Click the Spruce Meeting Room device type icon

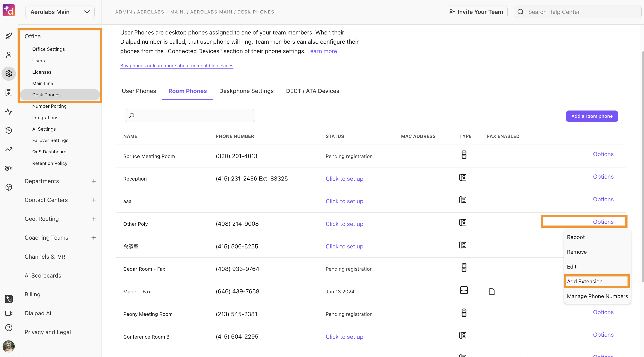(464, 155)
